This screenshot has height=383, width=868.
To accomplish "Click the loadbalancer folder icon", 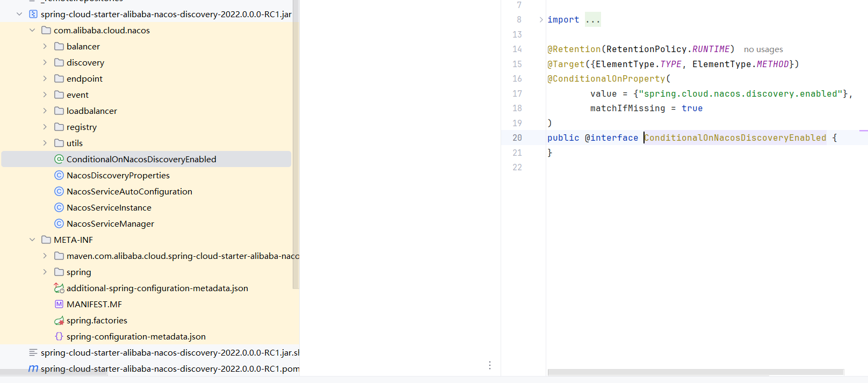I will 59,111.
